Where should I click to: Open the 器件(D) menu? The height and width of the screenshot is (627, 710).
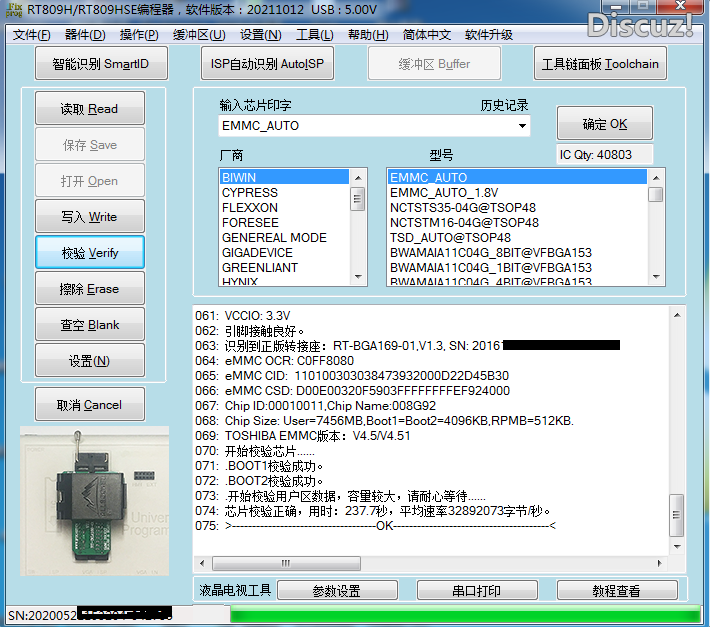[85, 35]
